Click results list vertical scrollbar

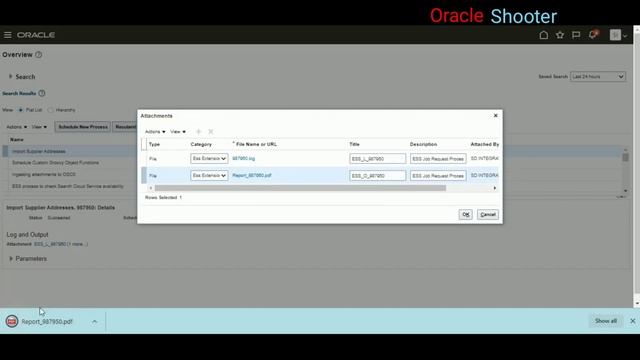tap(625, 158)
